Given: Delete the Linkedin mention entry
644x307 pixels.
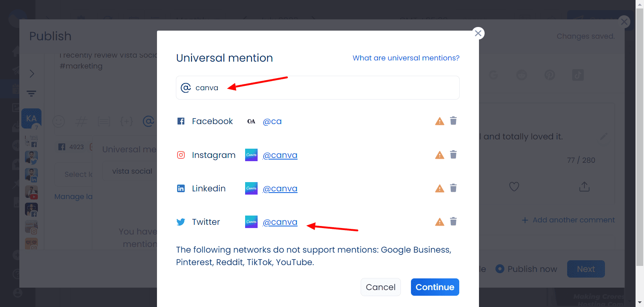Looking at the screenshot, I should point(453,188).
